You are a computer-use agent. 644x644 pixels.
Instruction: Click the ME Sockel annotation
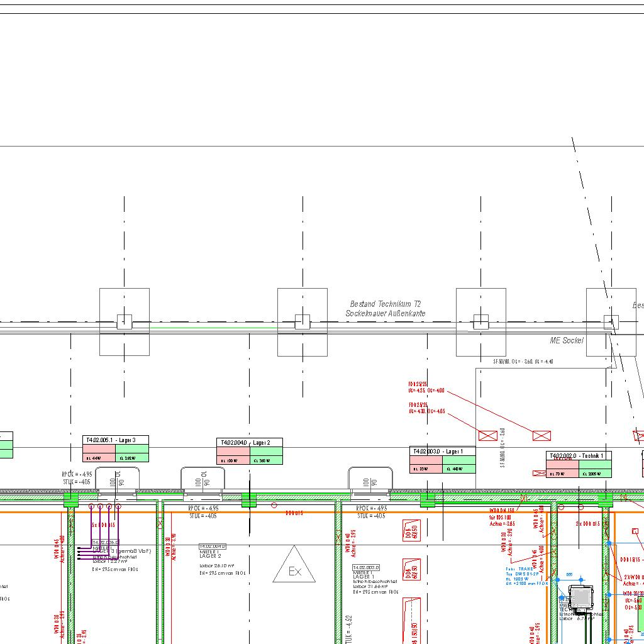click(567, 340)
